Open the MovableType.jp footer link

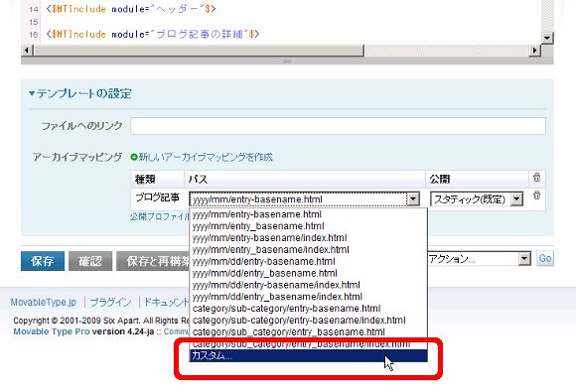point(44,302)
